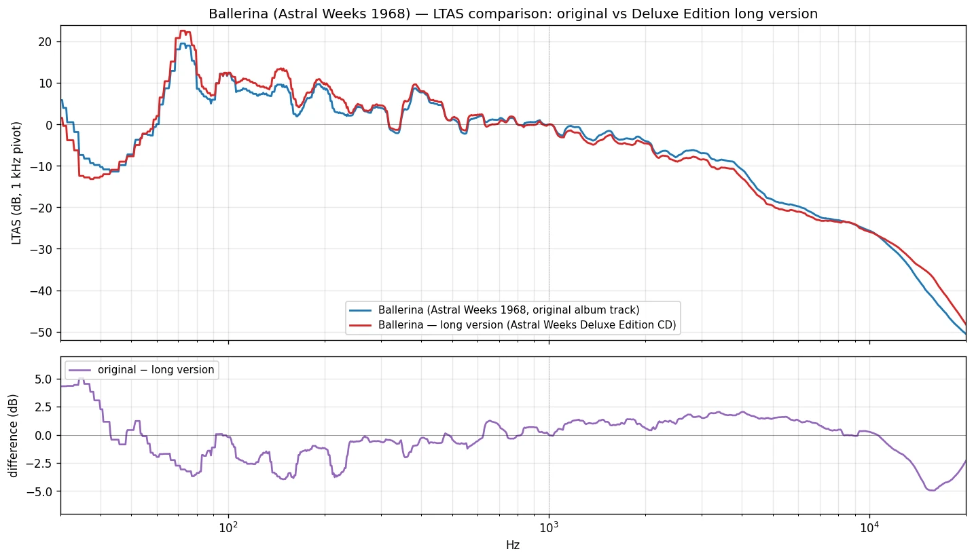The width and height of the screenshot is (974, 560).
Task: Click the 10³ x-axis tick label
Action: (549, 527)
